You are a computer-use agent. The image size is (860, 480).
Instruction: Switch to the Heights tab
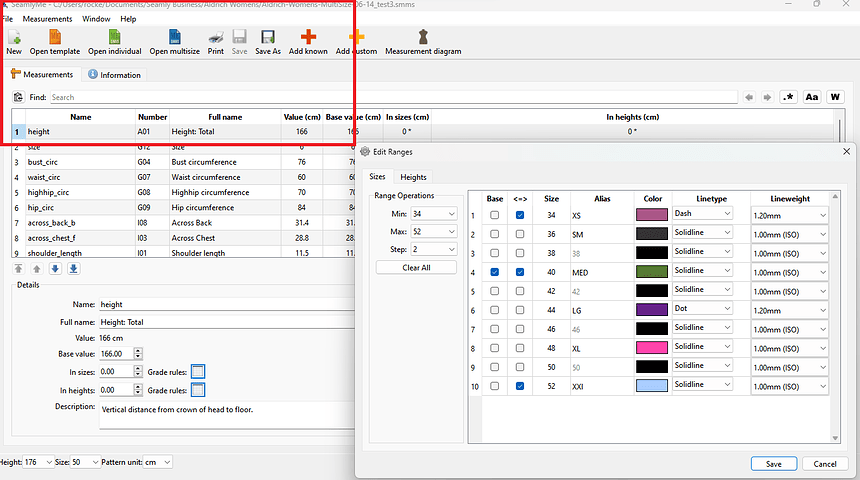[x=413, y=177]
